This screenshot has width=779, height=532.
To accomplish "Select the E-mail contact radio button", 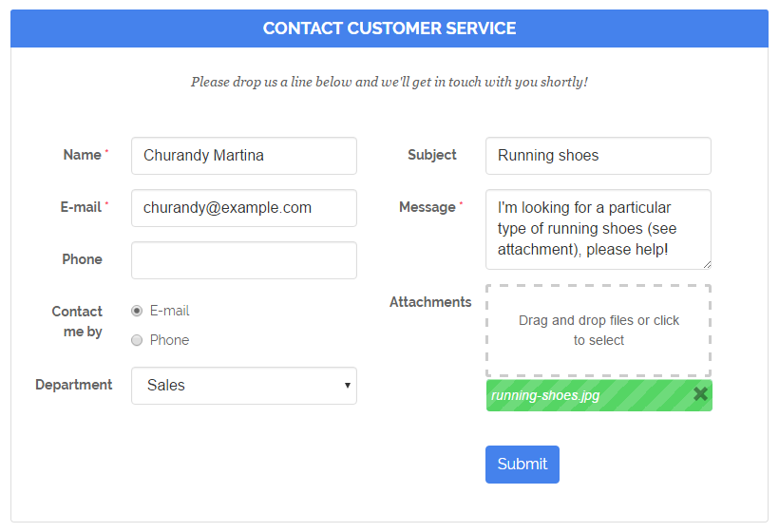I will coord(137,311).
